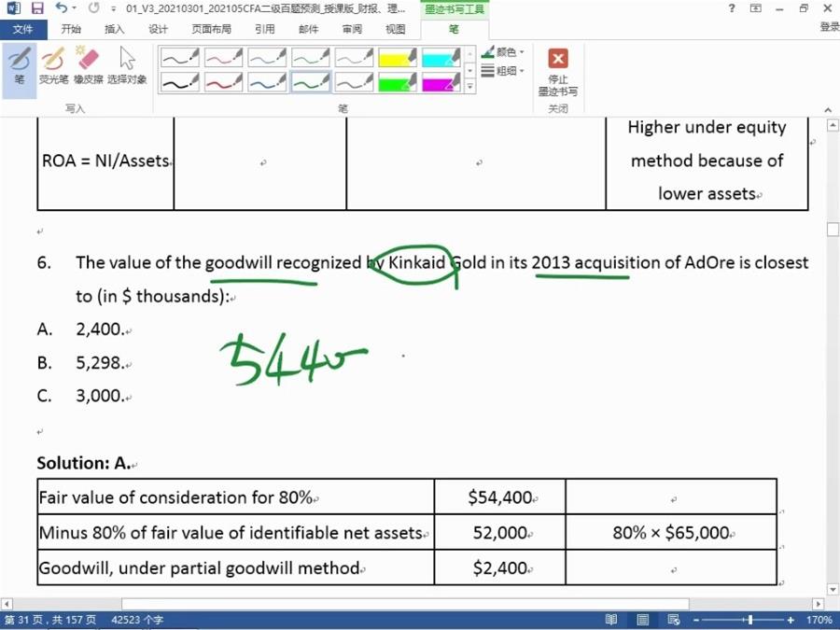The image size is (840, 630).
Task: Open Word Help question mark icon
Action: pyautogui.click(x=732, y=8)
